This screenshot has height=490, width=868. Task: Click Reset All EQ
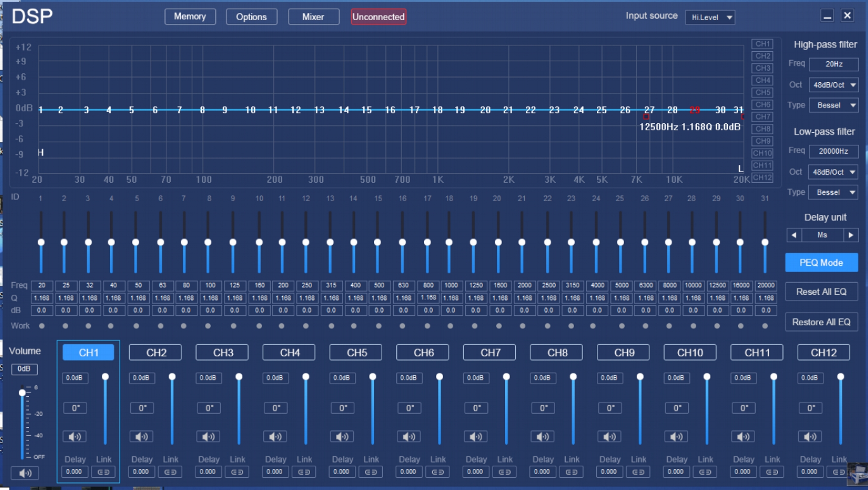tap(821, 292)
